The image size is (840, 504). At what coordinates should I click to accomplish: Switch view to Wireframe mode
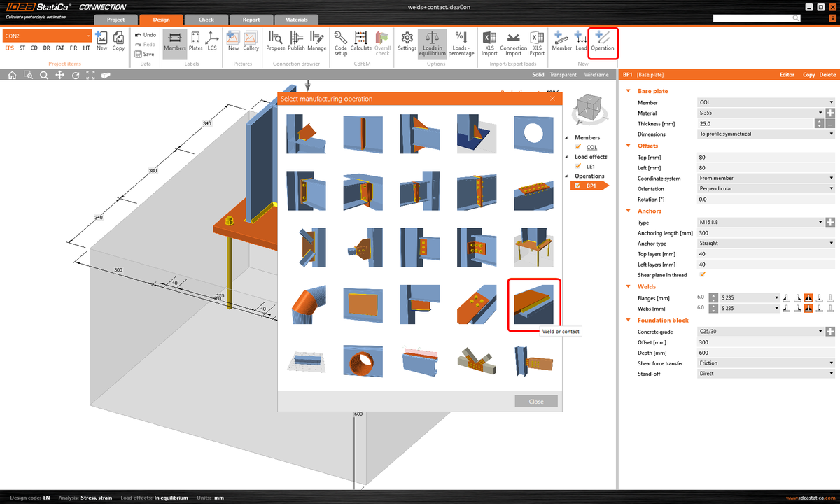click(596, 75)
